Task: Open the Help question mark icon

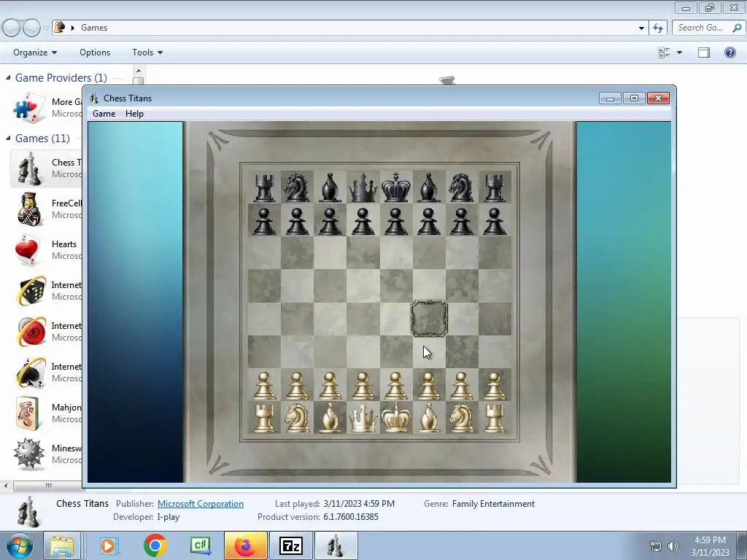Action: pyautogui.click(x=729, y=52)
